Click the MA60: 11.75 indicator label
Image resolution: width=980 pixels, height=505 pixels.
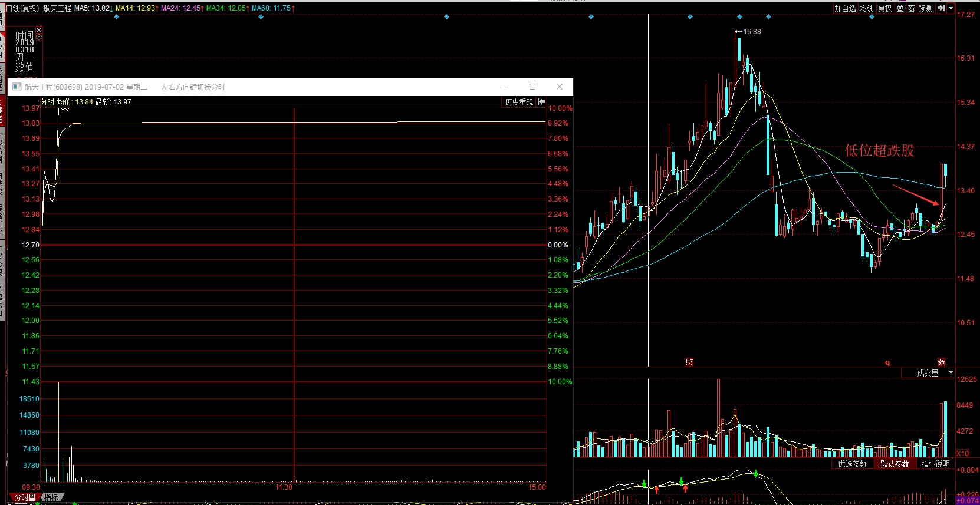[x=273, y=8]
